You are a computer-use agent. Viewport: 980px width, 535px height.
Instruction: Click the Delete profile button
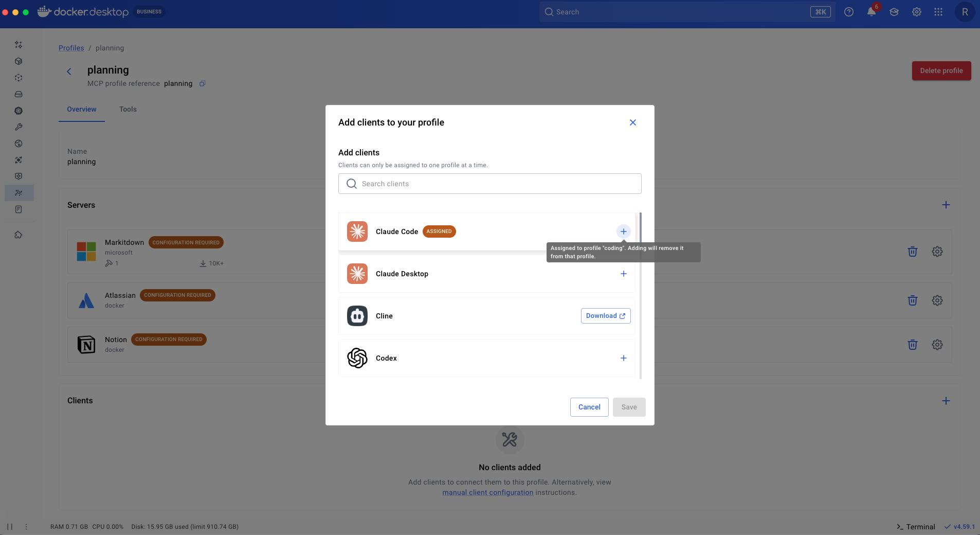(x=941, y=70)
